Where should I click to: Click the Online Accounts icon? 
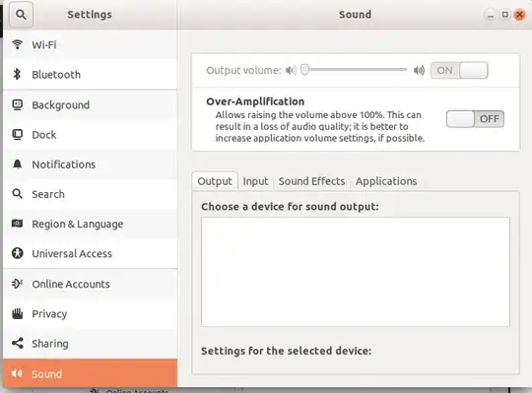[x=18, y=284]
